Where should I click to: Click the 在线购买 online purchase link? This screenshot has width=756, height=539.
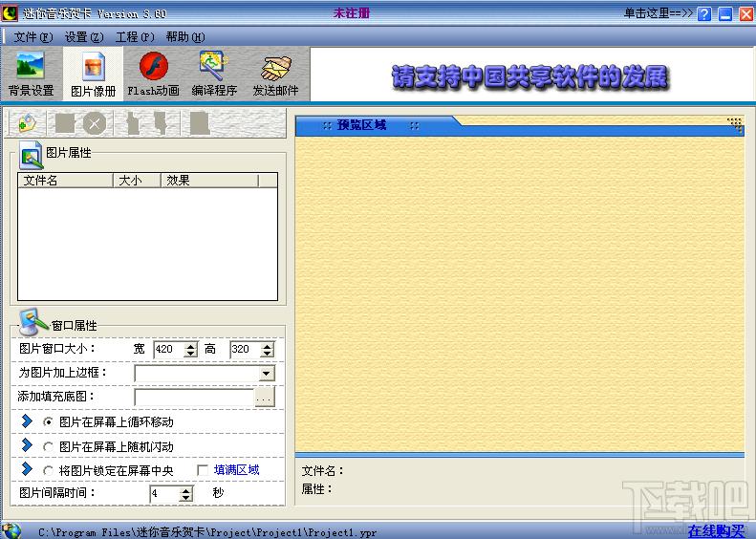coord(717,530)
